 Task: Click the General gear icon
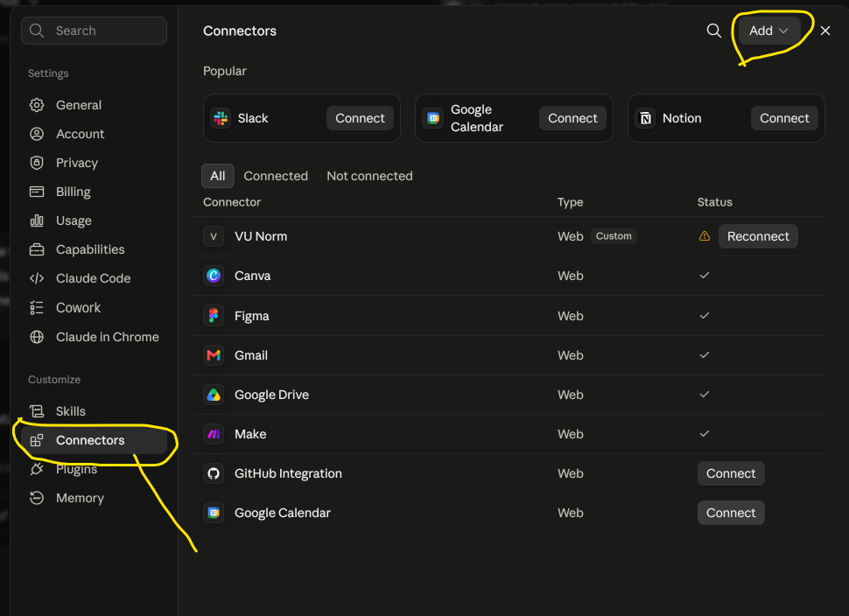point(36,105)
